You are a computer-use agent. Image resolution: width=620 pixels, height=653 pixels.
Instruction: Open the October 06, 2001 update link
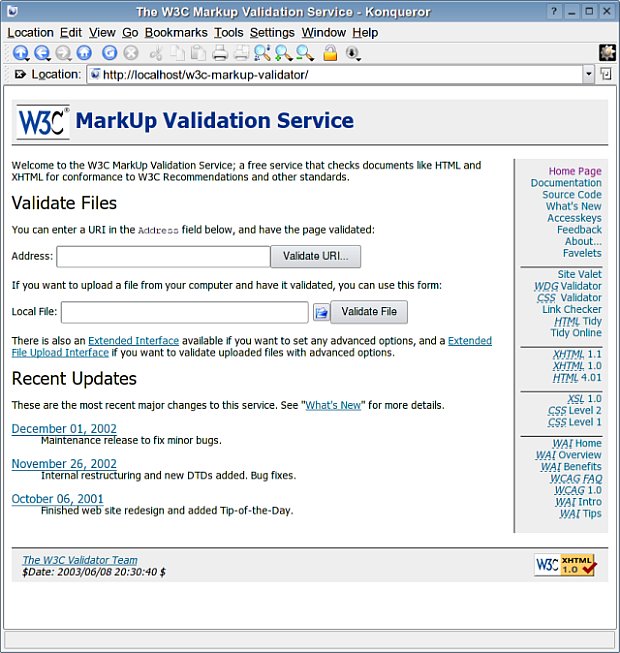pos(57,498)
